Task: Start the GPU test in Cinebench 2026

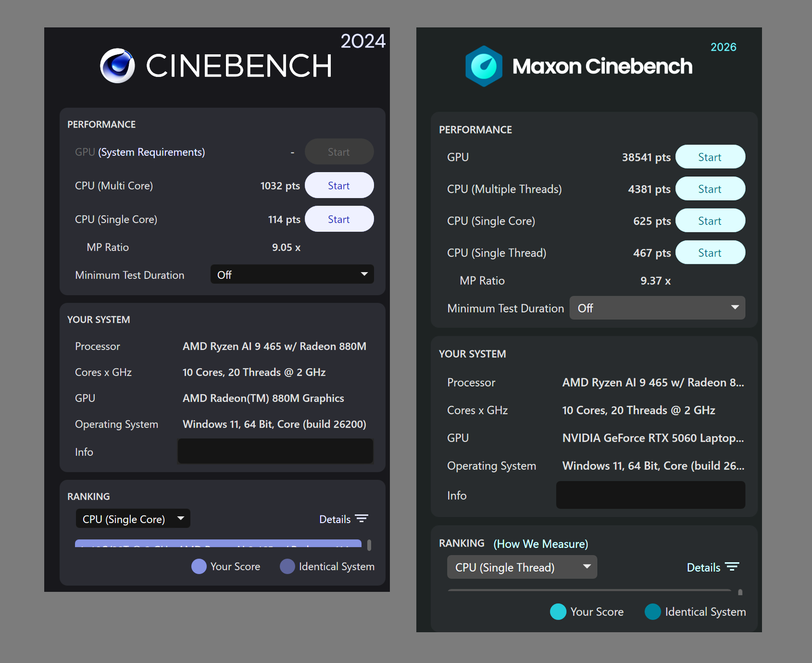Action: 710,157
